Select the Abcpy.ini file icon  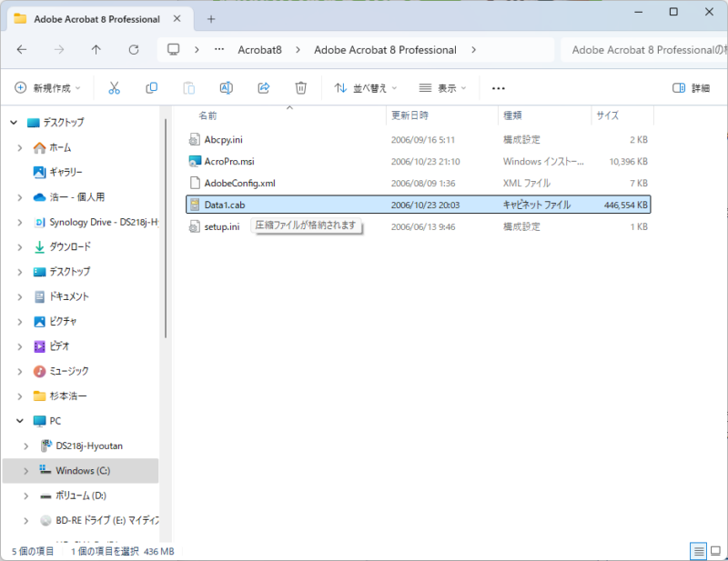pos(195,140)
